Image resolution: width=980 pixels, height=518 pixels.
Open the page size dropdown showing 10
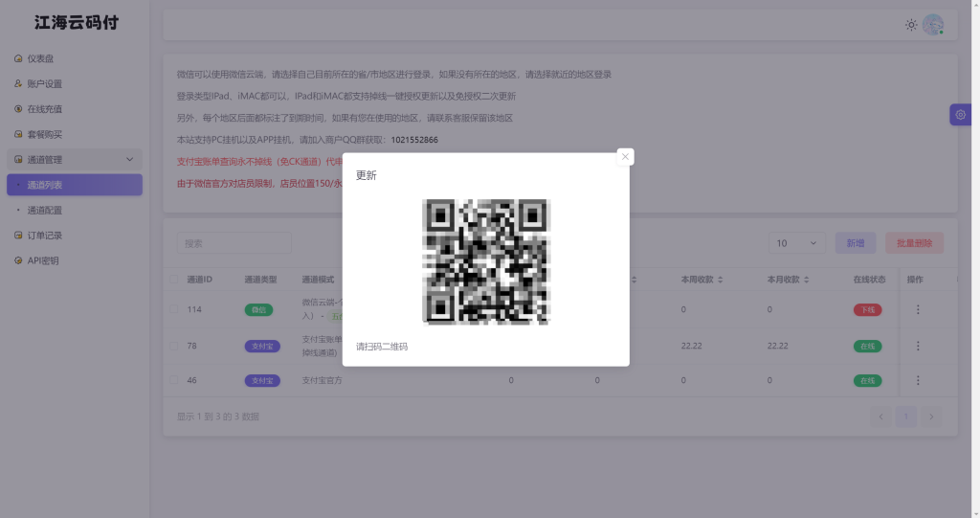(796, 243)
